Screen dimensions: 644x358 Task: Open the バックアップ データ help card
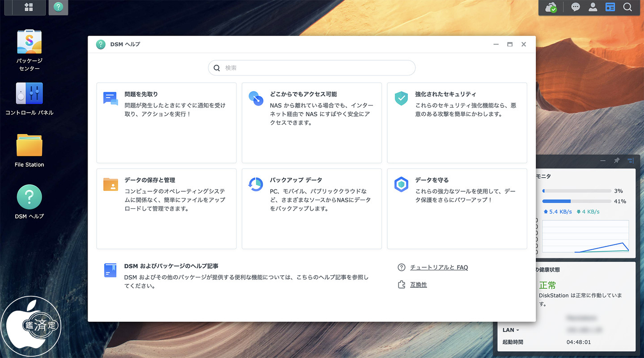click(x=312, y=208)
